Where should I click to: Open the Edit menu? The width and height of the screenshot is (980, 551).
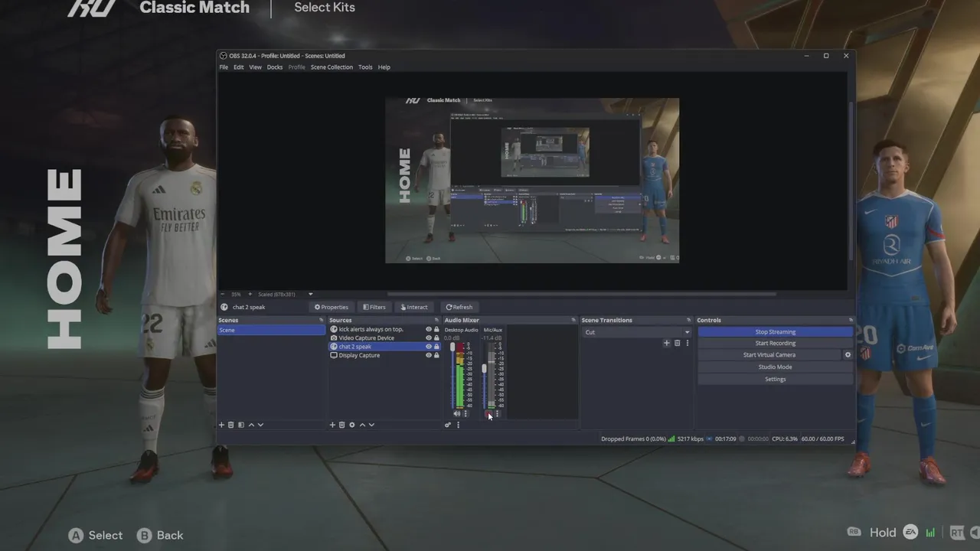point(239,67)
